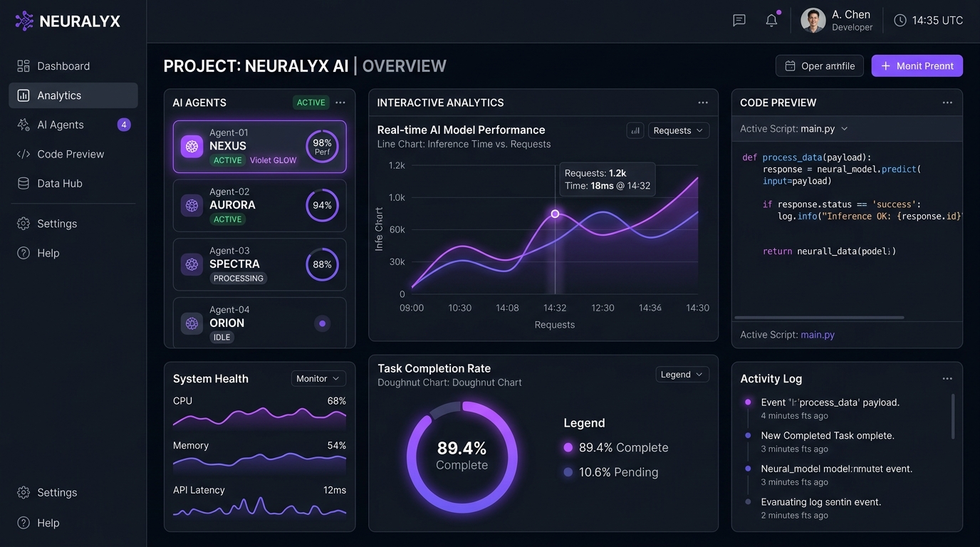Screen dimensions: 980x547
Task: Open the upper Settings menu item
Action: pos(73,224)
